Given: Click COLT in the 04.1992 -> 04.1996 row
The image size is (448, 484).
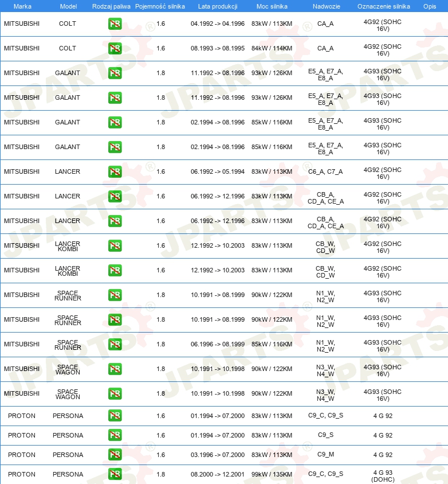Looking at the screenshot, I should 68,24.
